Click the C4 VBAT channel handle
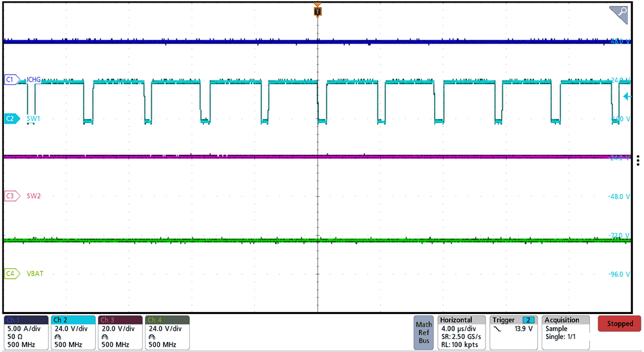 (10, 273)
